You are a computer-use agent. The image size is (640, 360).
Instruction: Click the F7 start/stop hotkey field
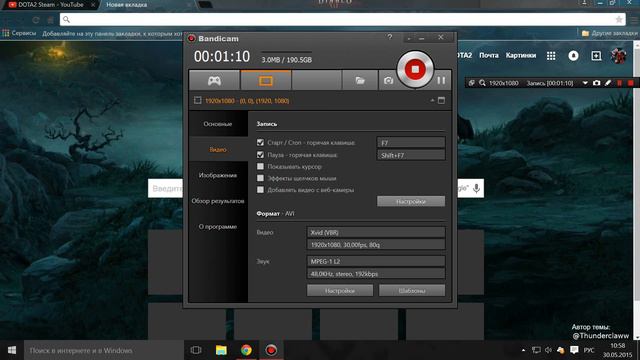(x=411, y=142)
